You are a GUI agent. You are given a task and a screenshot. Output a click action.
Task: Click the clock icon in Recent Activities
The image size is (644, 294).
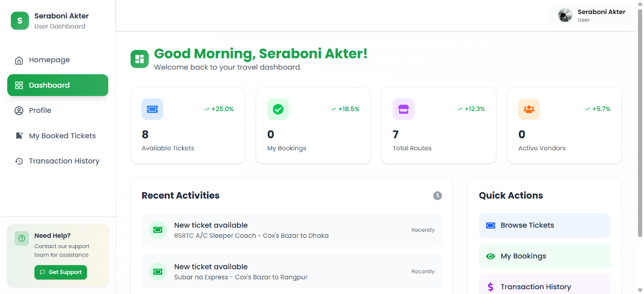coord(437,196)
